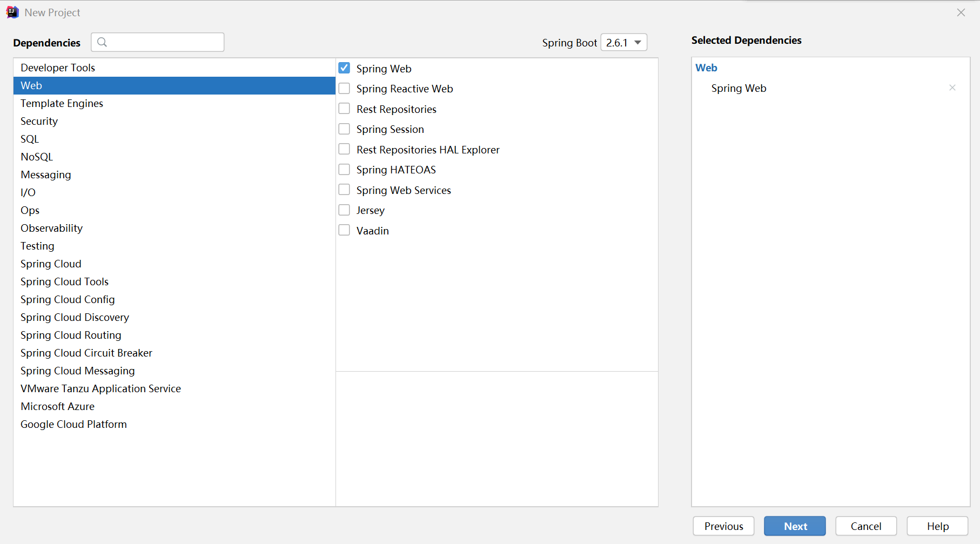Choose Spring Cloud Circuit Breaker category
This screenshot has height=544, width=980.
(x=174, y=353)
